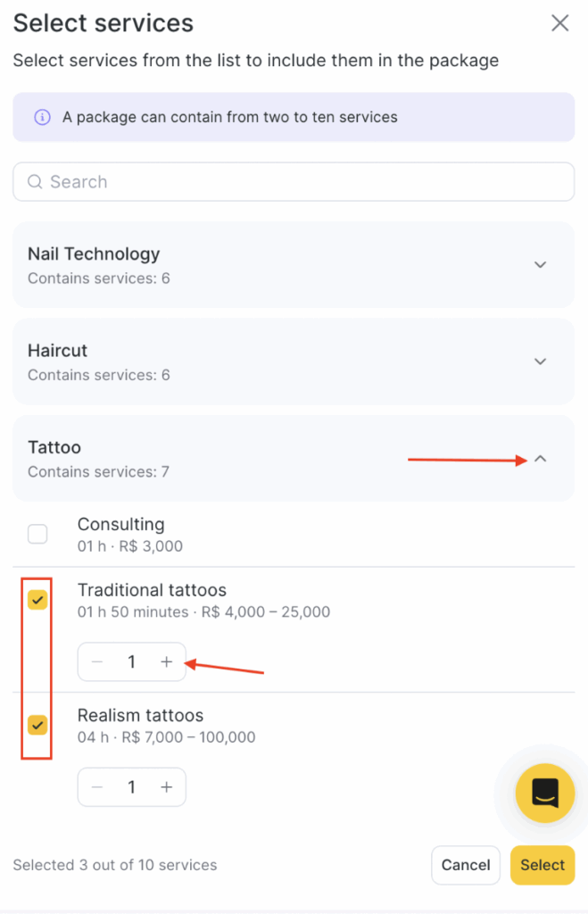This screenshot has width=588, height=914.
Task: Confirm with the yellow Select button
Action: pos(542,865)
